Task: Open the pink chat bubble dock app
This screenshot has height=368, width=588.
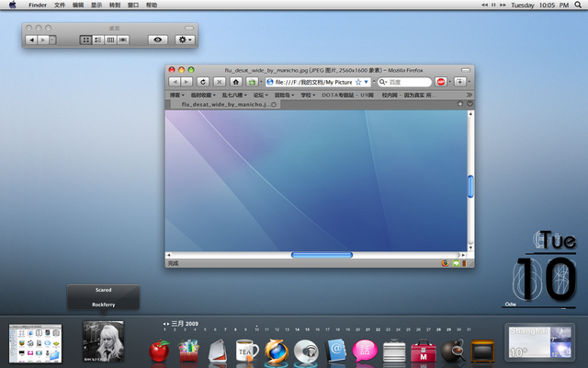Action: pyautogui.click(x=365, y=350)
